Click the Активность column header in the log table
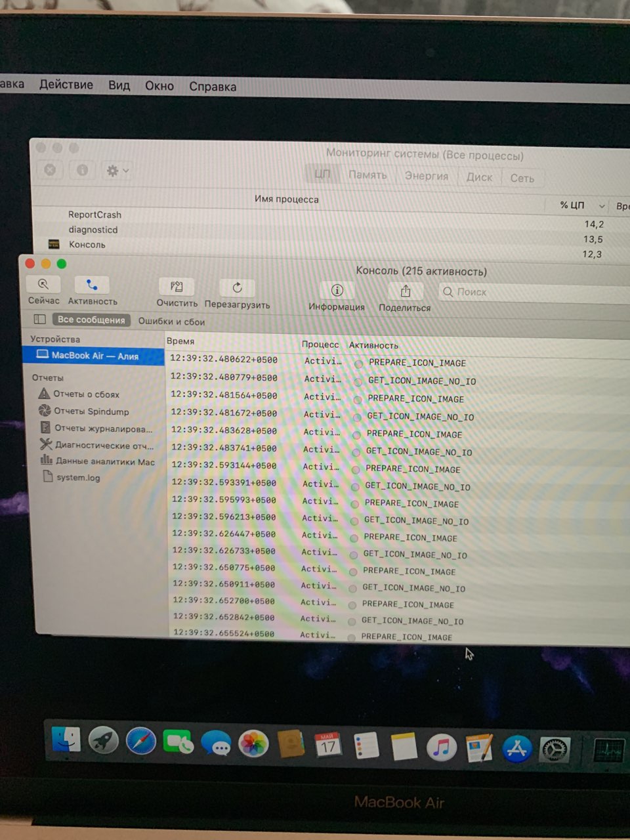 pyautogui.click(x=373, y=345)
